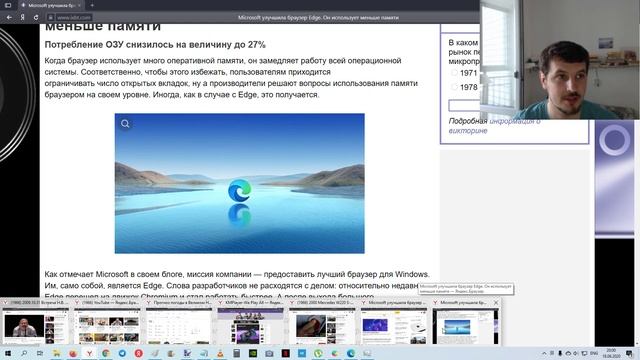This screenshot has width=640, height=360.
Task: Open a new tab with the plus button
Action: tap(92, 5)
